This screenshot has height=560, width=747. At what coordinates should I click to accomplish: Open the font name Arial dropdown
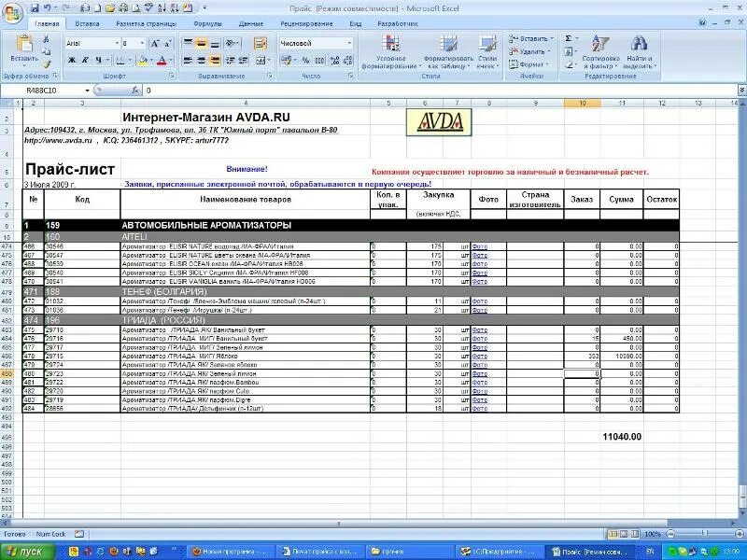tap(118, 43)
